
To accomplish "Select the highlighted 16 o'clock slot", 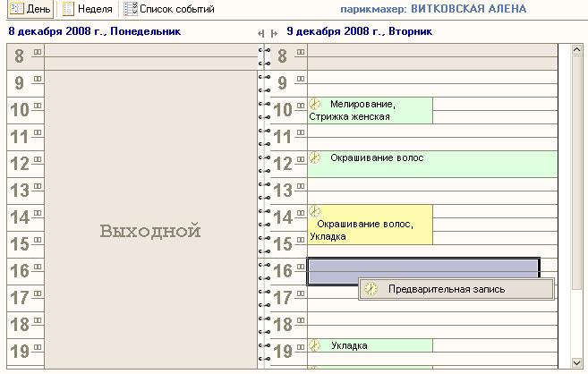I will click(423, 271).
